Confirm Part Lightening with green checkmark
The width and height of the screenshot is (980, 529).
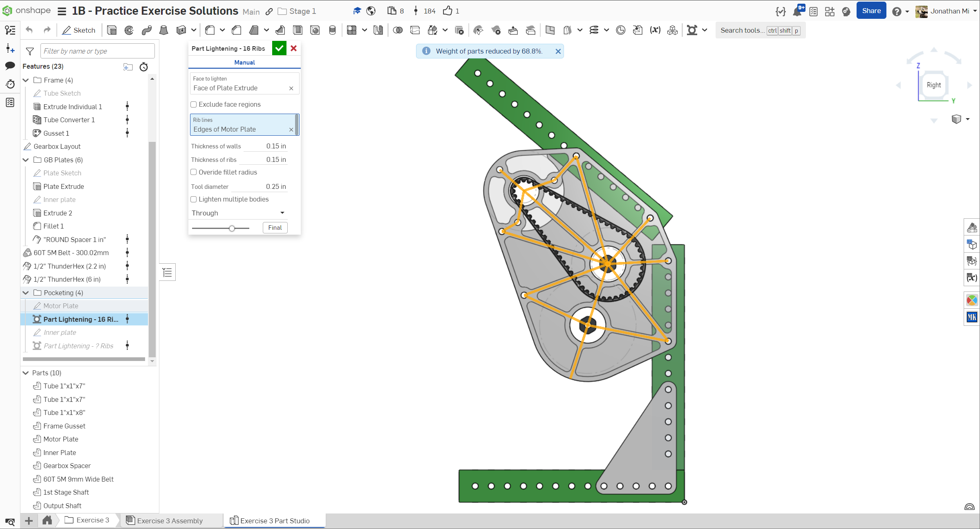coord(279,48)
